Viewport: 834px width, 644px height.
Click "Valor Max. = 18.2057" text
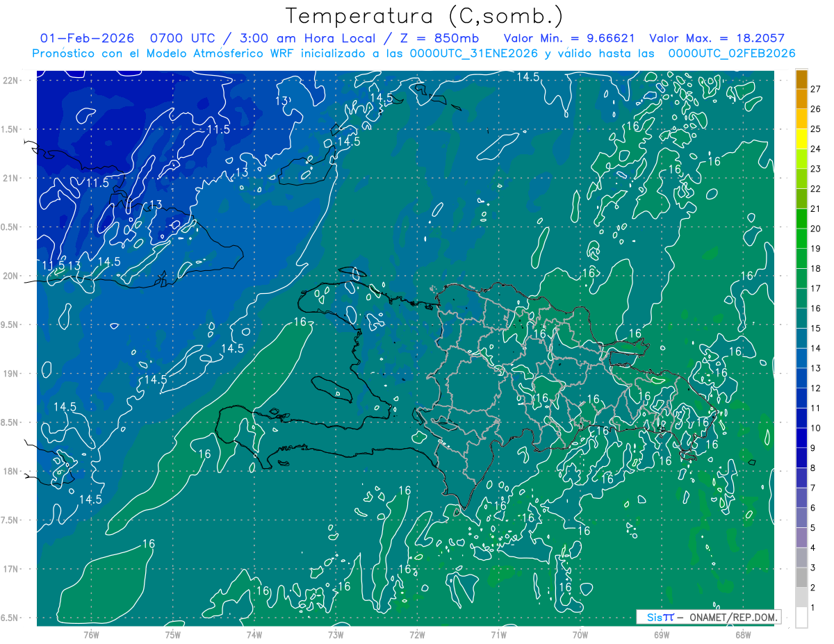tap(717, 38)
